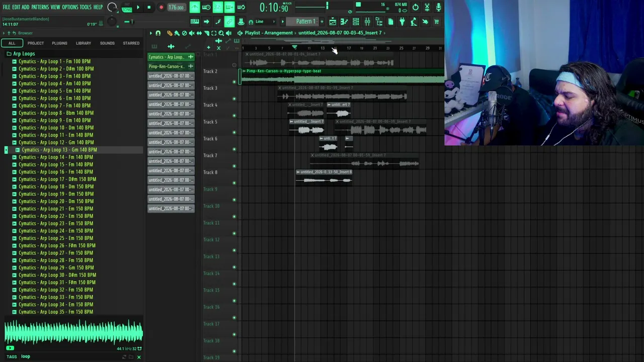Select the Paint brush tool in playlist
Screen dimensions: 644x362
[x=177, y=33]
